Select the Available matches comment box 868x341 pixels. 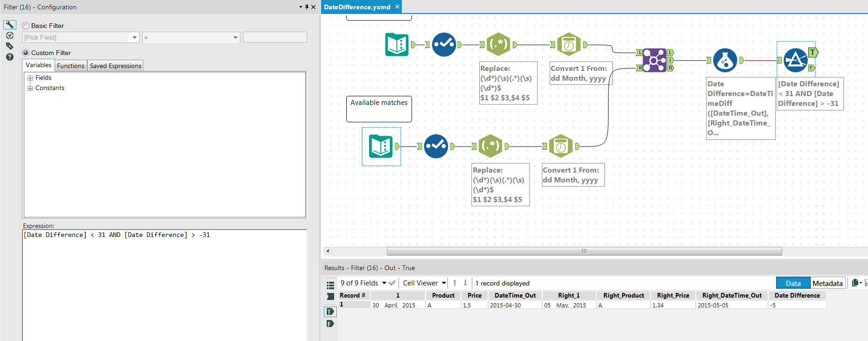click(x=379, y=109)
